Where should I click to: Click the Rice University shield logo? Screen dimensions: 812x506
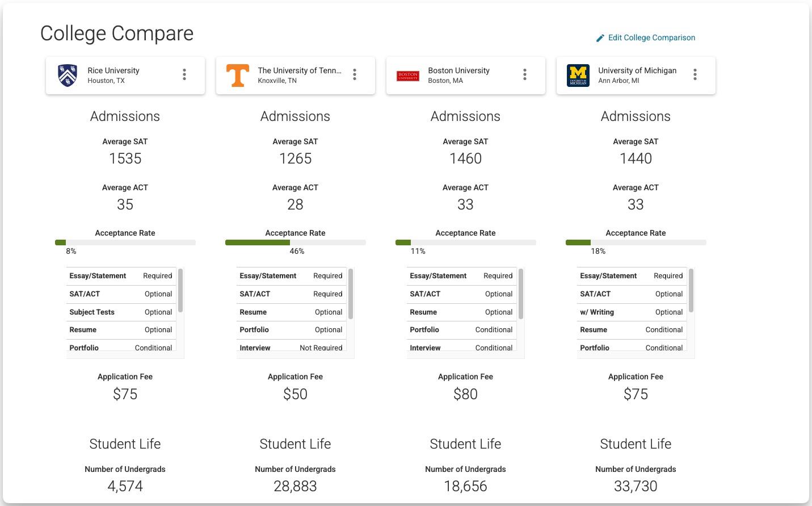[68, 75]
